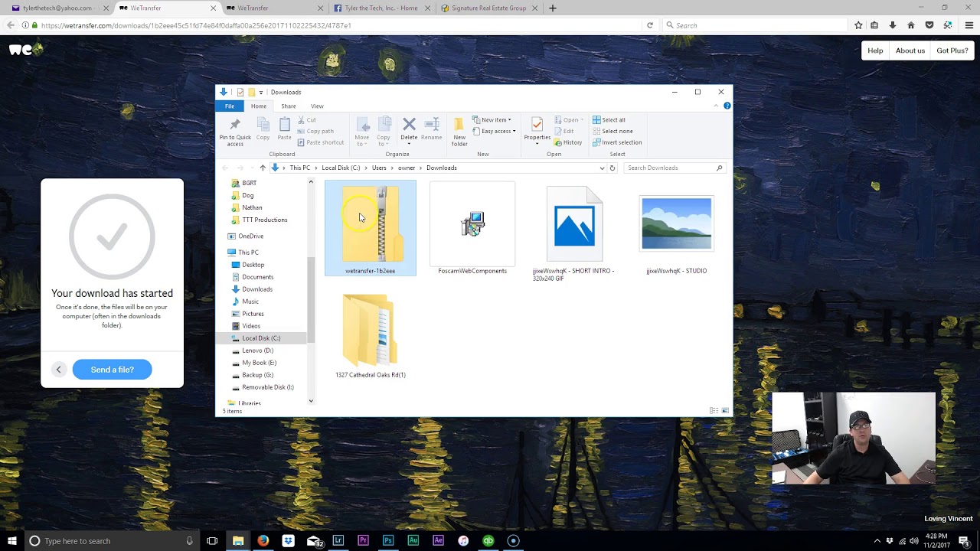980x551 pixels.
Task: Go back in WeTransfer panel
Action: [x=58, y=370]
